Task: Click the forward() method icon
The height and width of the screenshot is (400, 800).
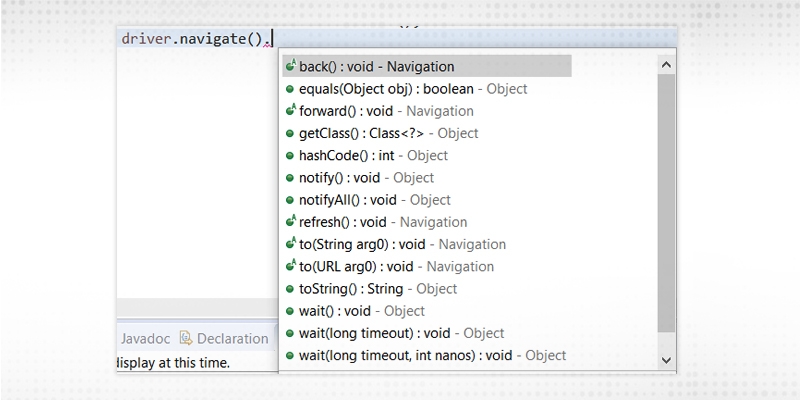Action: 290,111
